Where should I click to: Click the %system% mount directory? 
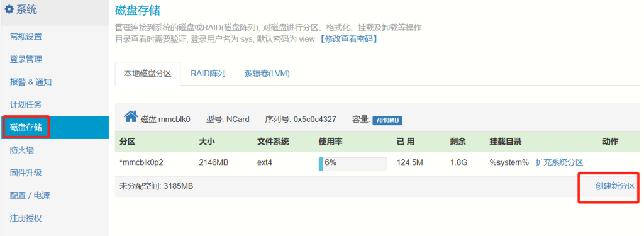click(509, 162)
